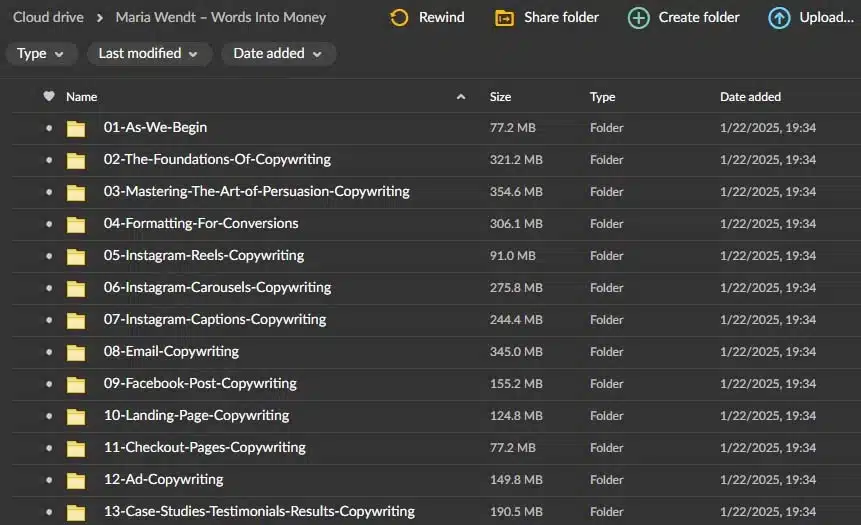
Task: Click folder icon for 01-As-We-Begin
Action: (x=76, y=129)
